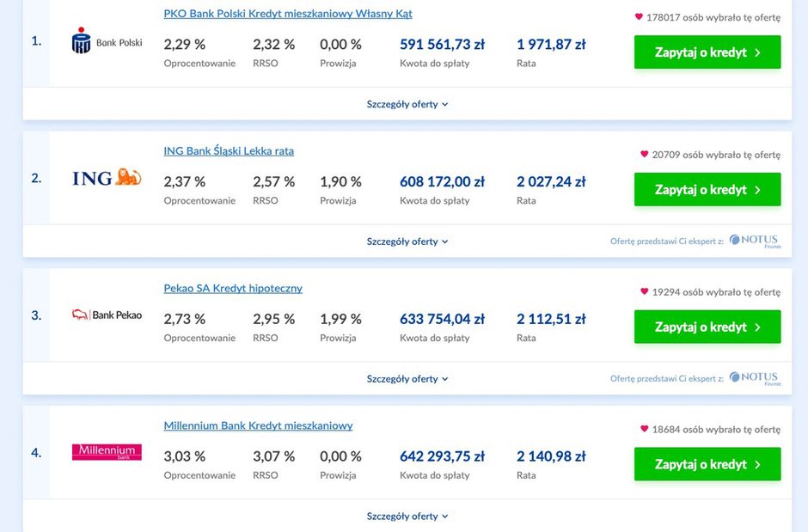The width and height of the screenshot is (808, 532).
Task: Click the 18684 osób wybrało tę ofertę text
Action: pos(716,430)
